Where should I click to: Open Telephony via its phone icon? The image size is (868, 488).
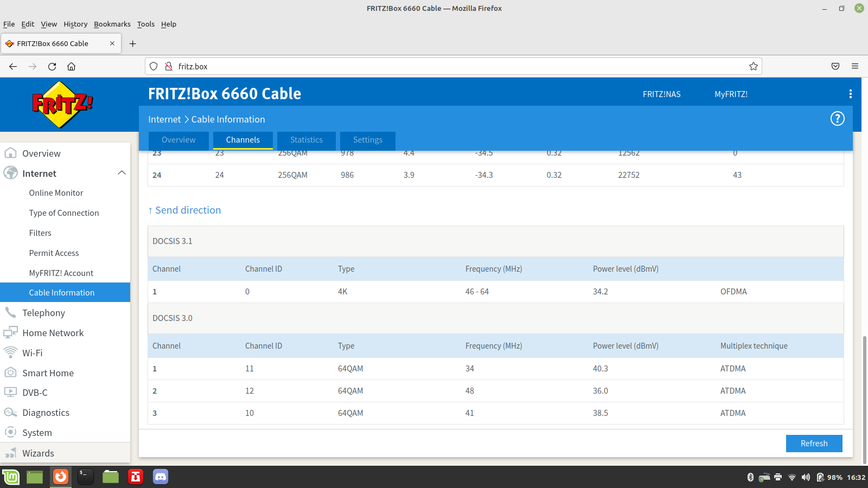[10, 312]
